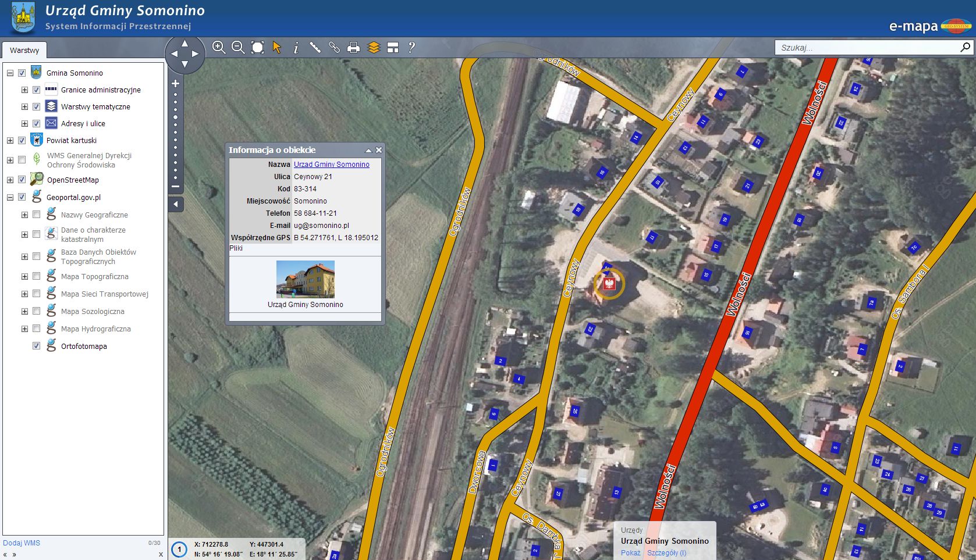Toggle the Granice administracyjne checkbox
This screenshot has width=976, height=560.
tap(37, 90)
